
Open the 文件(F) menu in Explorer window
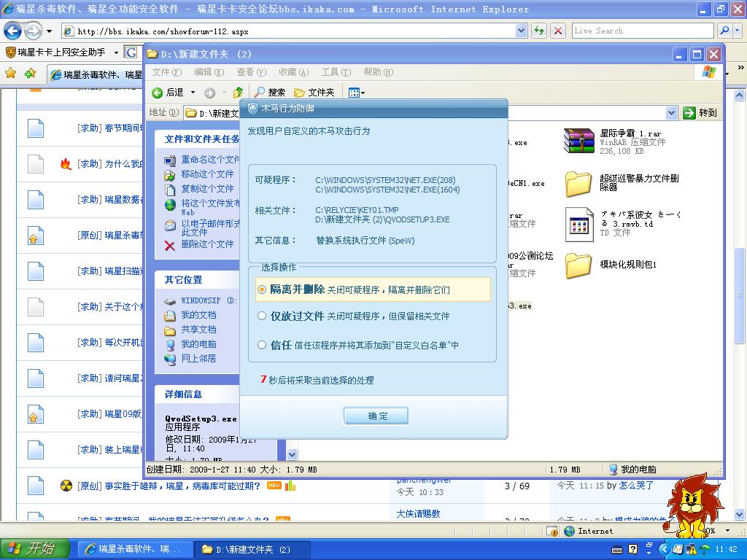tap(167, 72)
